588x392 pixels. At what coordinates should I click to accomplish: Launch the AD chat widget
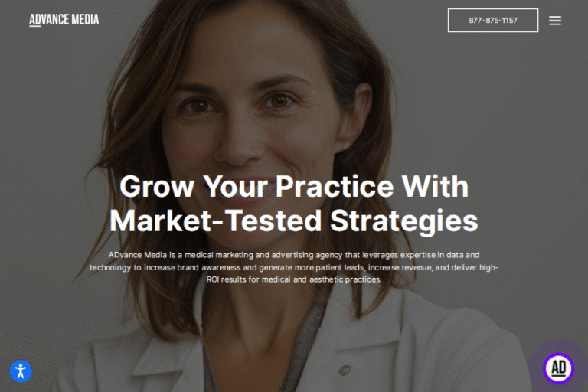tap(558, 368)
